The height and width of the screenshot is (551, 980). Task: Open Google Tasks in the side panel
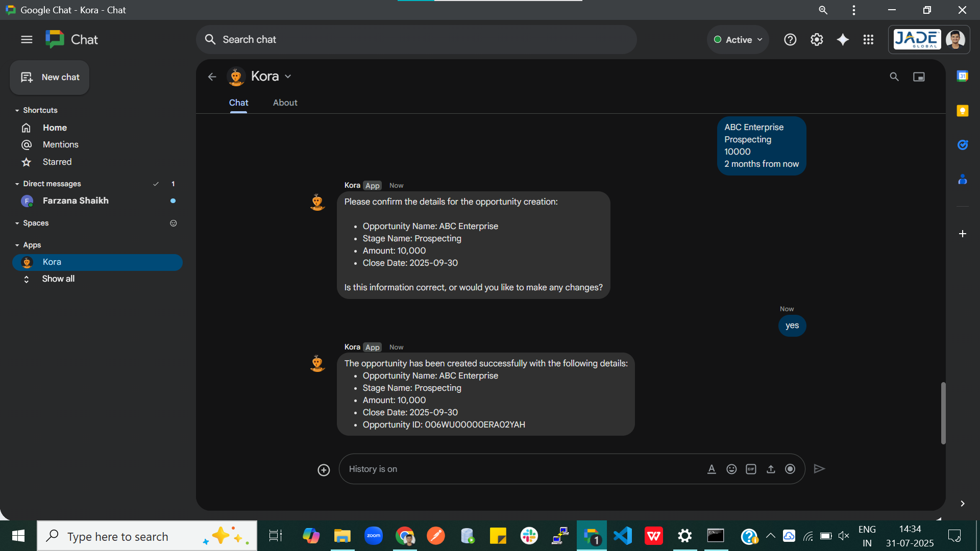click(963, 144)
